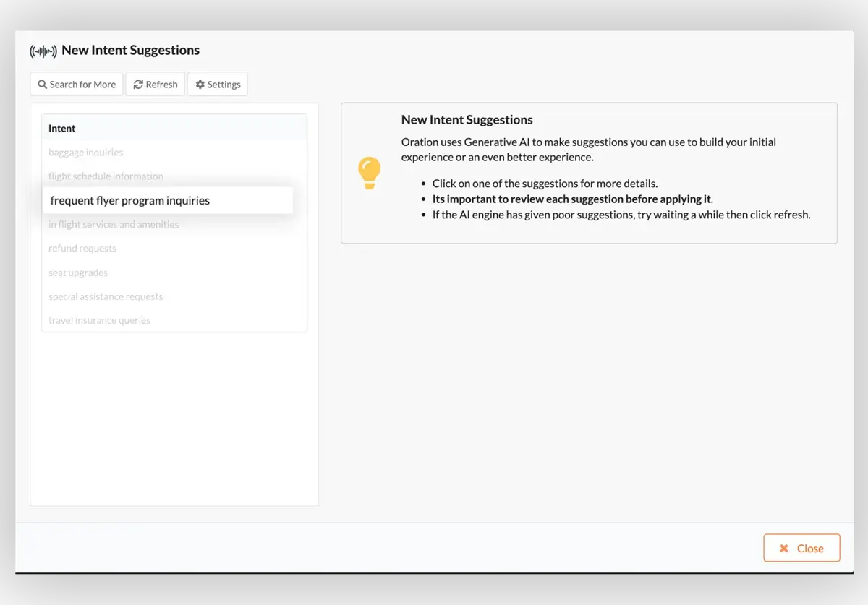Select the baggage inquiries intent
This screenshot has width=868, height=605.
coord(86,153)
